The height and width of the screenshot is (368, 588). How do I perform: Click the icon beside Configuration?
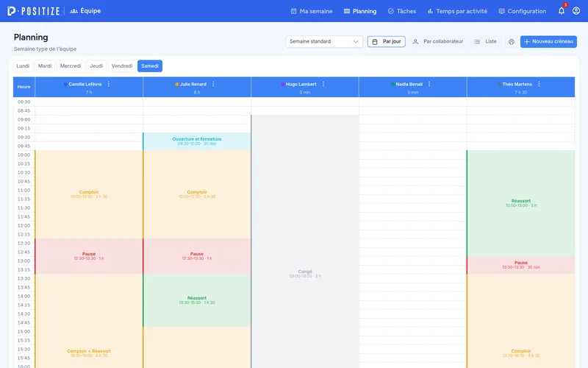pos(501,11)
